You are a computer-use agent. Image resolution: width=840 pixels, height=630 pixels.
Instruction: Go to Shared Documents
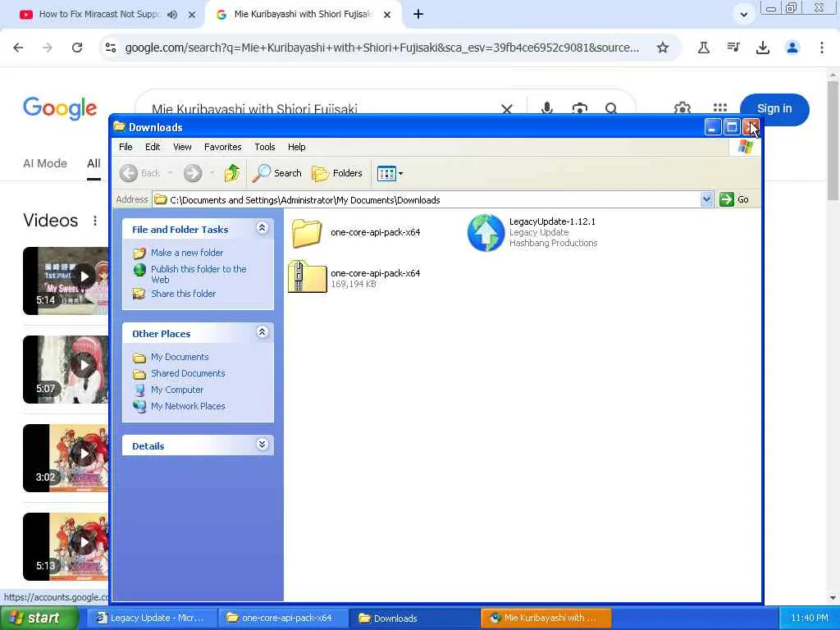pyautogui.click(x=188, y=373)
